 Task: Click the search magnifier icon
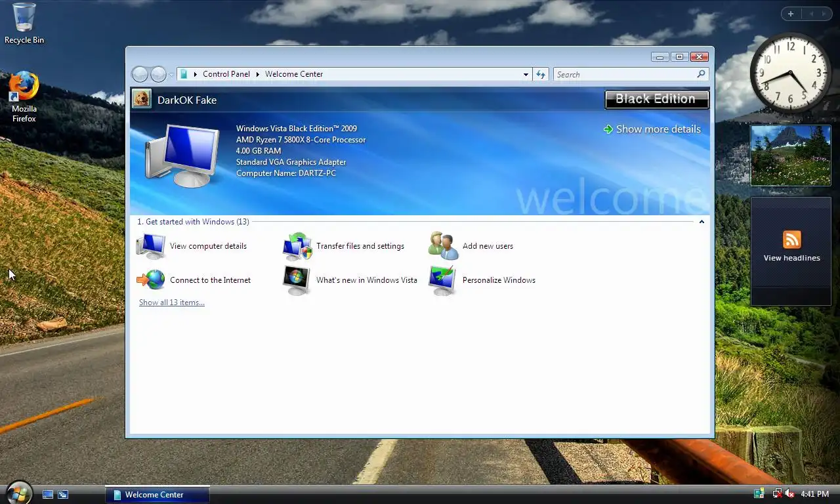tap(701, 74)
